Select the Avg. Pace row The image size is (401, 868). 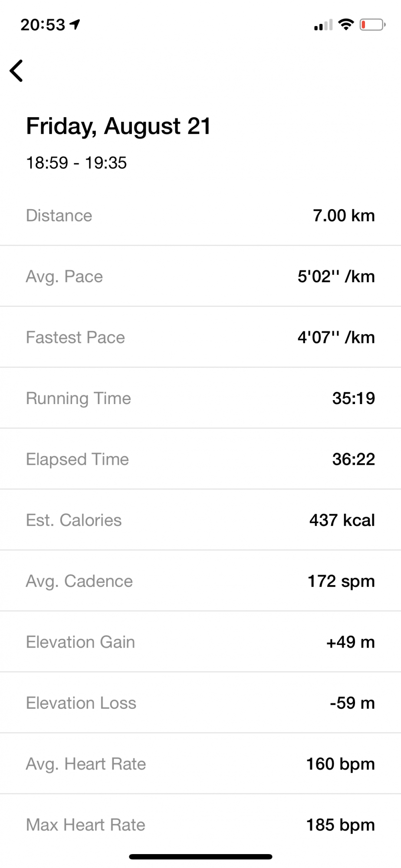point(200,276)
